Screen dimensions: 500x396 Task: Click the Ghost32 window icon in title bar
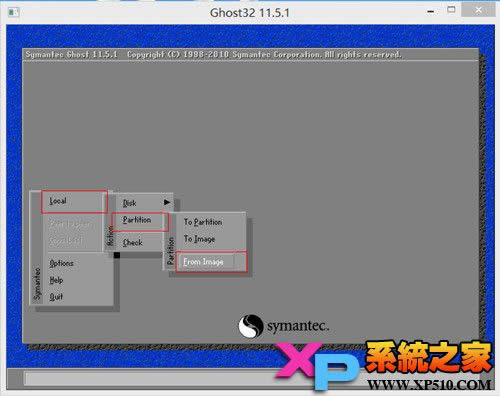[13, 12]
